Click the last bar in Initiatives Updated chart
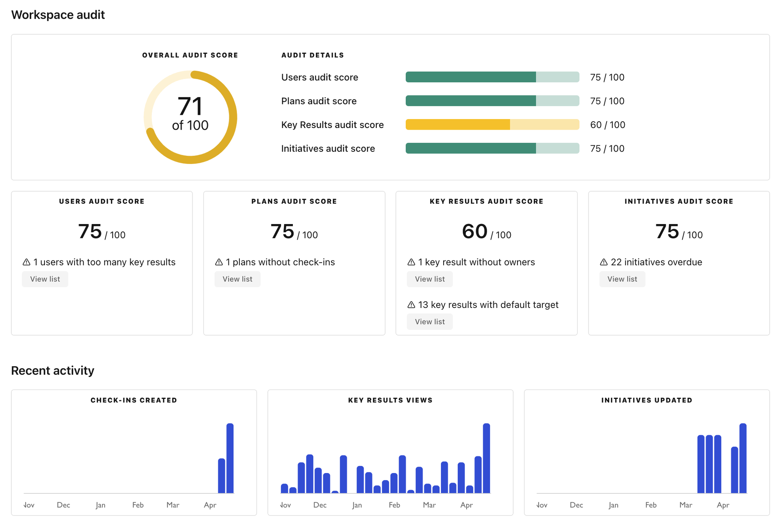Screen dimensions: 781x532 click(x=743, y=458)
